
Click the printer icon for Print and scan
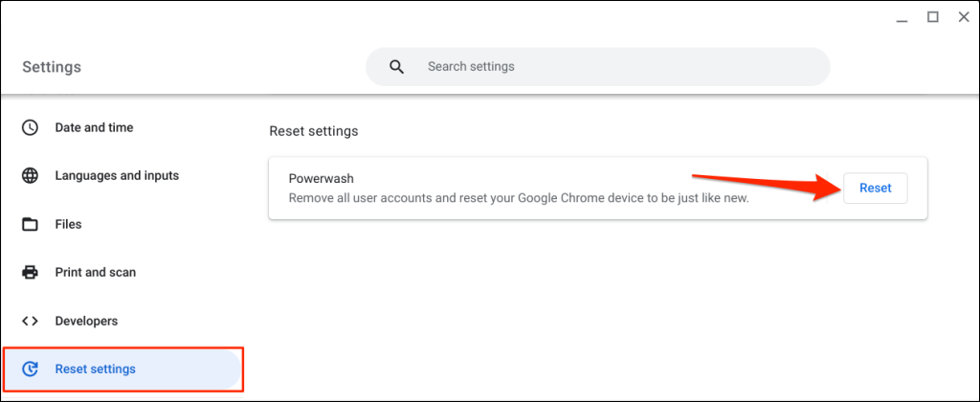31,273
